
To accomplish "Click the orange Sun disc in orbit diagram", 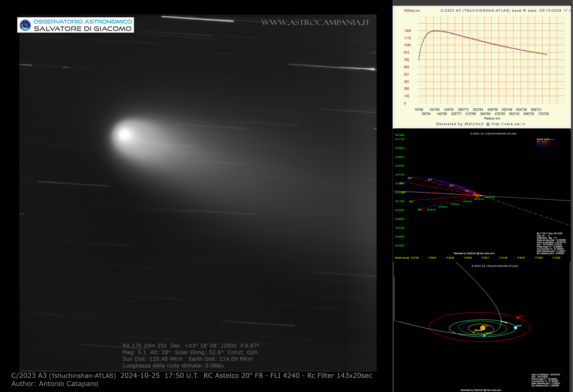I will [482, 328].
